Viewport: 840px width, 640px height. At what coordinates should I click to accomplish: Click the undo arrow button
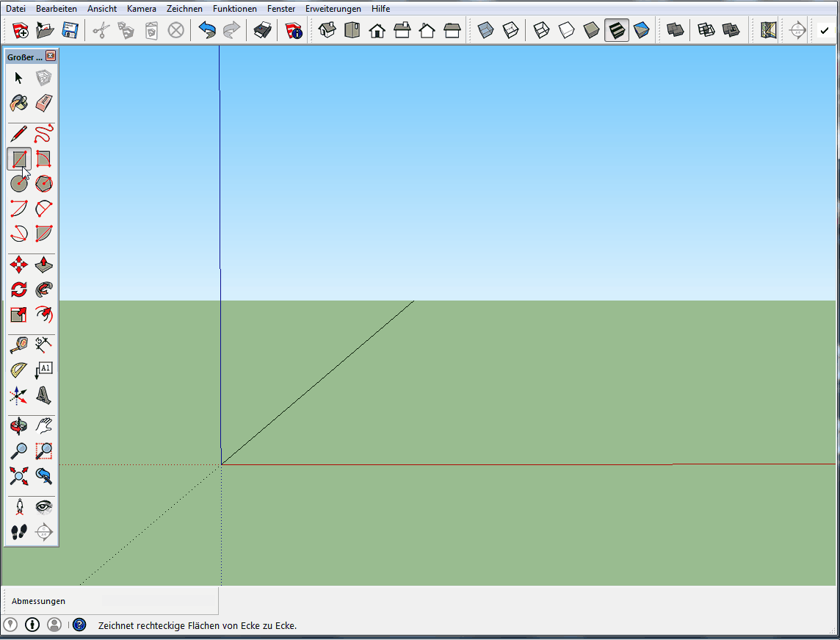click(x=207, y=31)
